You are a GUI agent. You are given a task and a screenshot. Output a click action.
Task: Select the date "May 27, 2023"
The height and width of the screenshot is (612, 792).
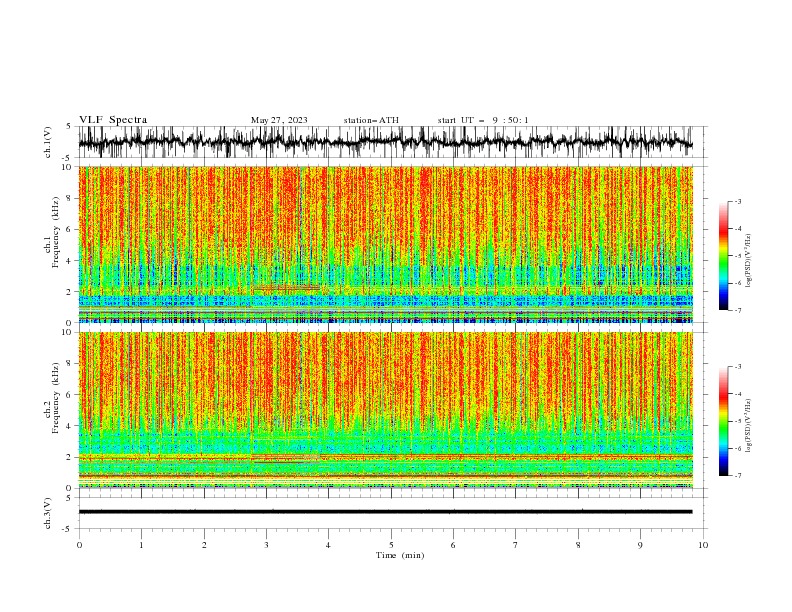click(279, 120)
